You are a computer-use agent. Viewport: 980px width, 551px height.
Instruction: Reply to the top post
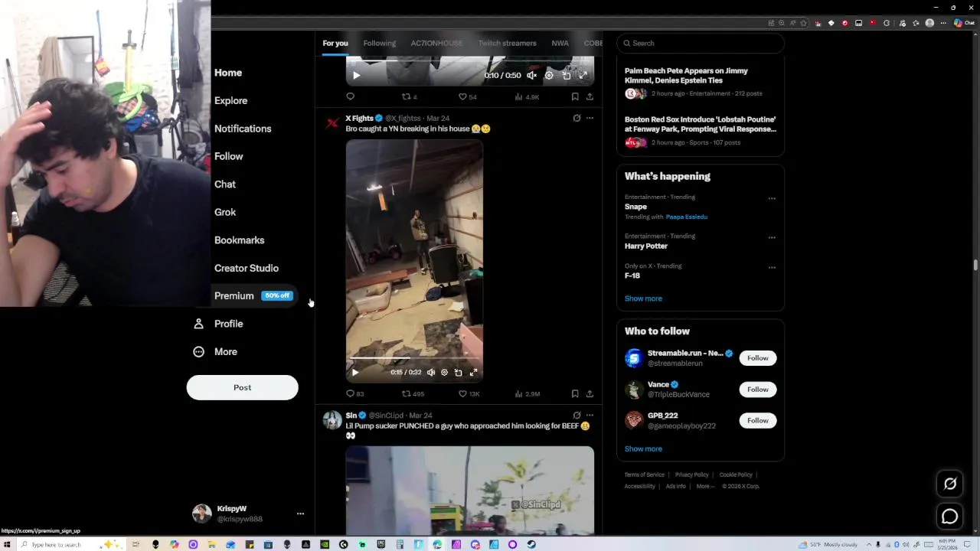(351, 96)
